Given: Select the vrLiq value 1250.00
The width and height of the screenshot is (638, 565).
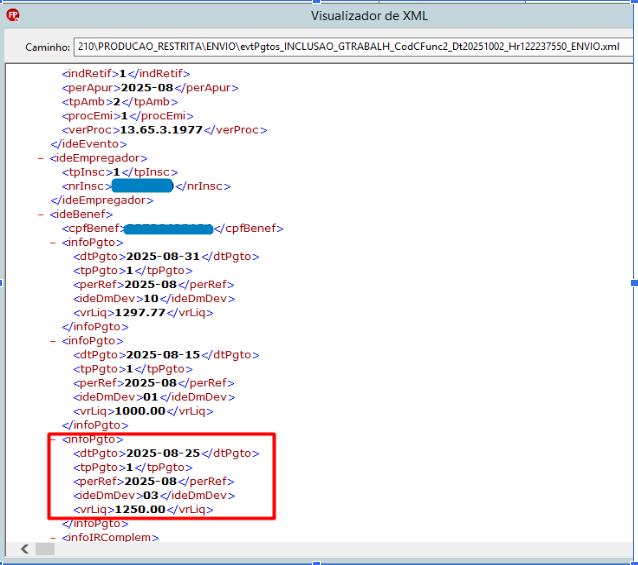Looking at the screenshot, I should coord(140,510).
